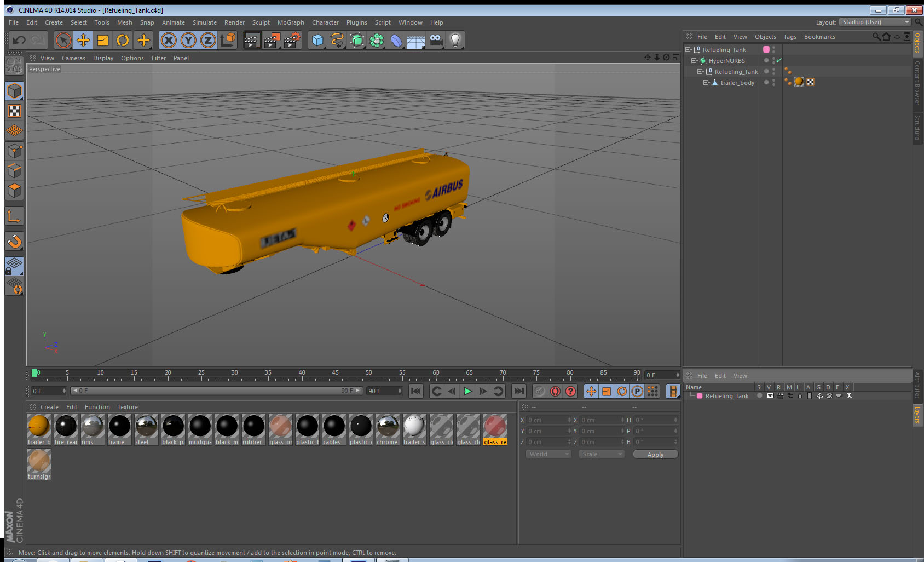Select the Move tool in top toolbar

tap(83, 40)
